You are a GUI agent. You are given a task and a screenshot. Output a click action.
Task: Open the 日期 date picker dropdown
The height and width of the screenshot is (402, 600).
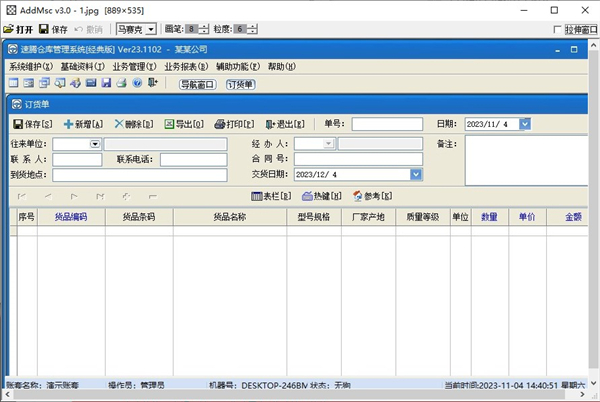525,124
